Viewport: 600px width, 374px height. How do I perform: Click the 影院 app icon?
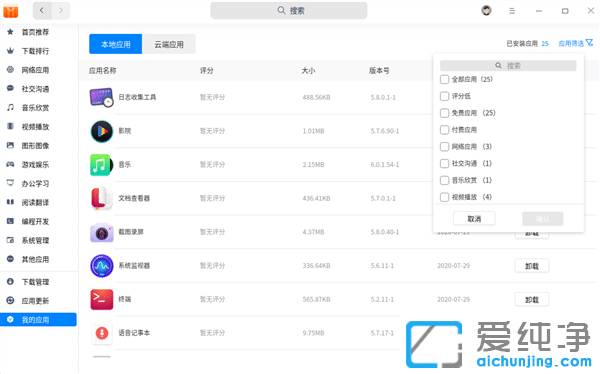[102, 131]
